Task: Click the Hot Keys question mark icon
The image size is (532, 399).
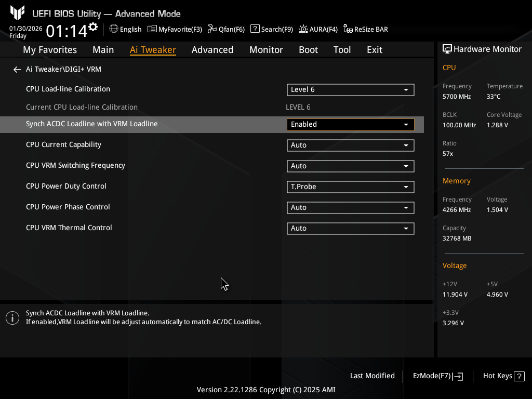Action: 519,376
